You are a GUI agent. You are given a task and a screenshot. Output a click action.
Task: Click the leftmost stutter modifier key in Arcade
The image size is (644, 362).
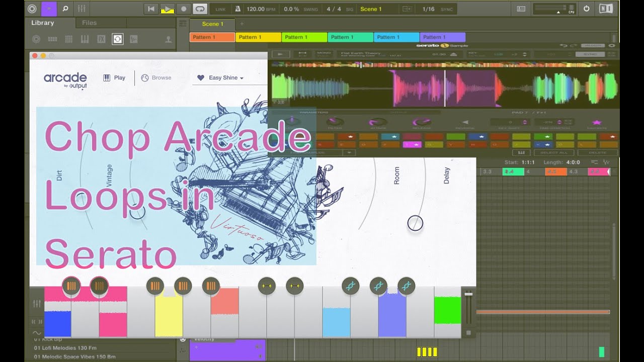tap(71, 286)
